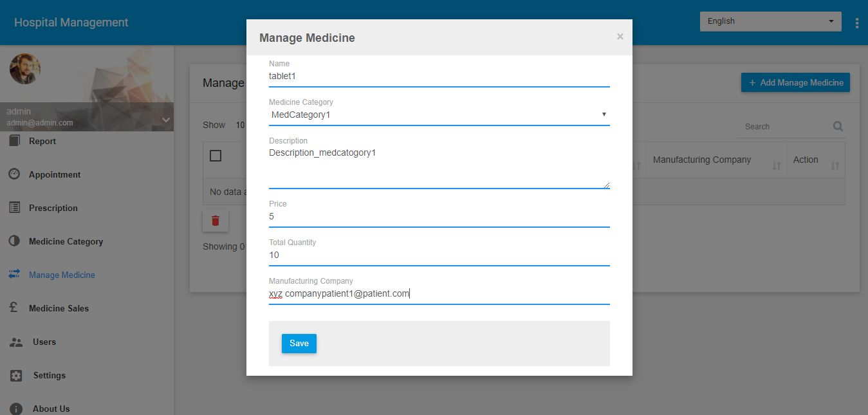
Task: Click the Price input field
Action: (439, 217)
